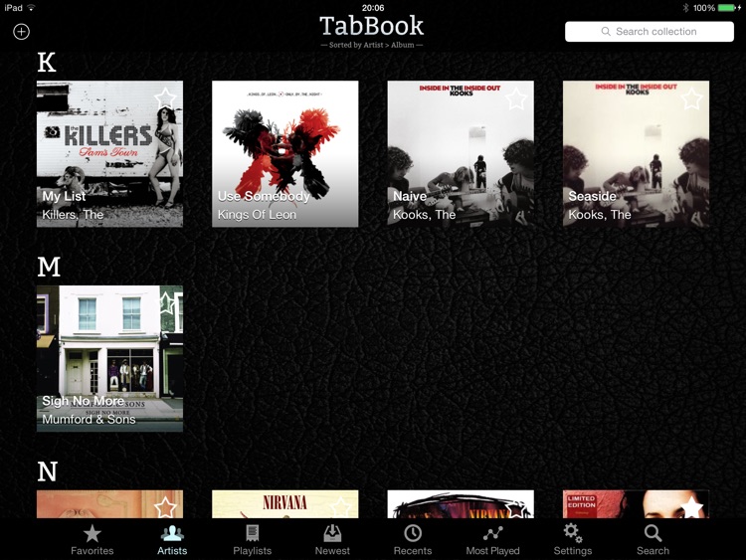Click the 'Killers, The' artist label
The height and width of the screenshot is (560, 746).
tap(73, 215)
